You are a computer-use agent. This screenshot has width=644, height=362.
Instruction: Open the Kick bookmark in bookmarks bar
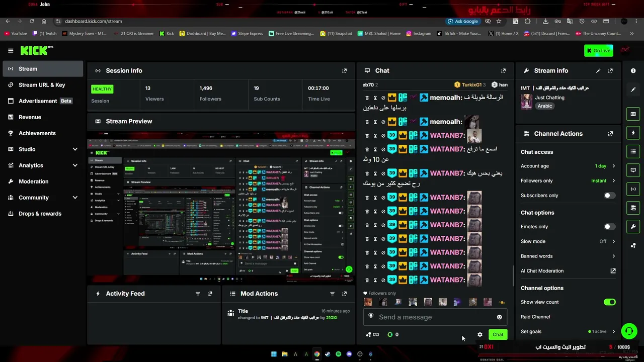pyautogui.click(x=167, y=34)
